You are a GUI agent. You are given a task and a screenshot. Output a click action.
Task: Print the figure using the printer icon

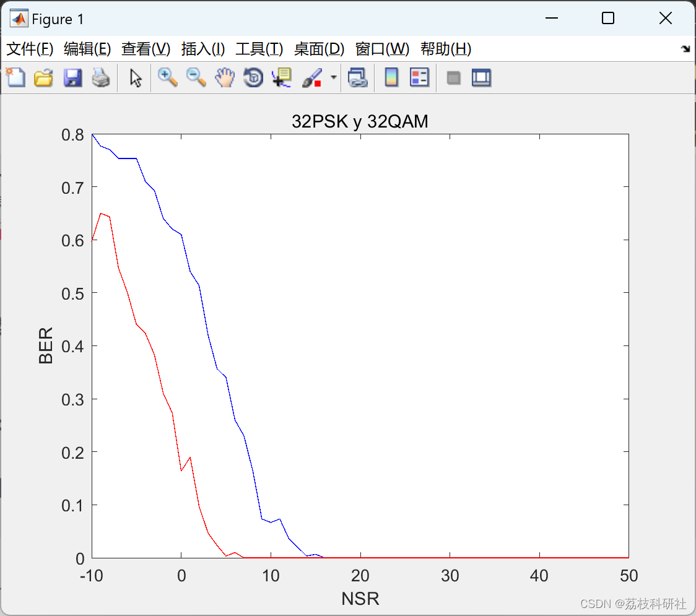[101, 77]
